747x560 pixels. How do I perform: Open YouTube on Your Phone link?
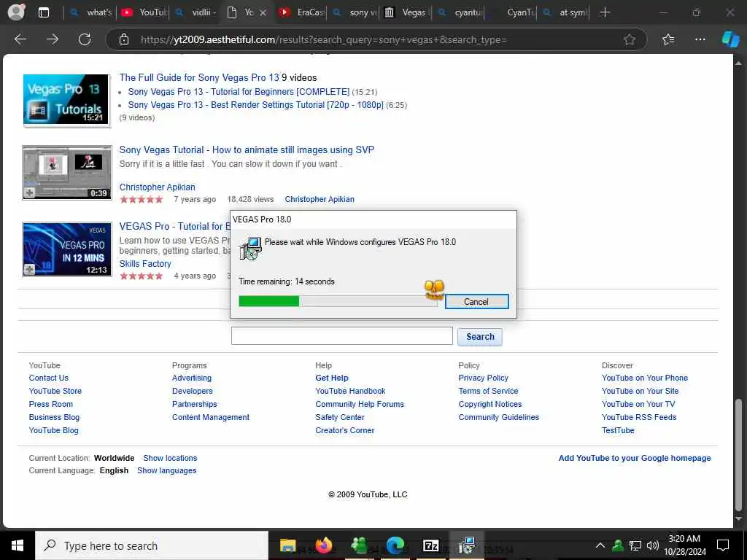645,378
